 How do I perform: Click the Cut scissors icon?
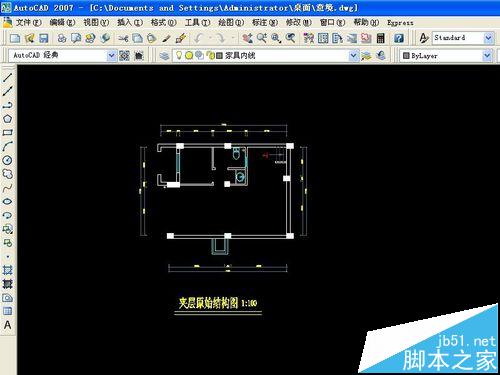pos(123,38)
